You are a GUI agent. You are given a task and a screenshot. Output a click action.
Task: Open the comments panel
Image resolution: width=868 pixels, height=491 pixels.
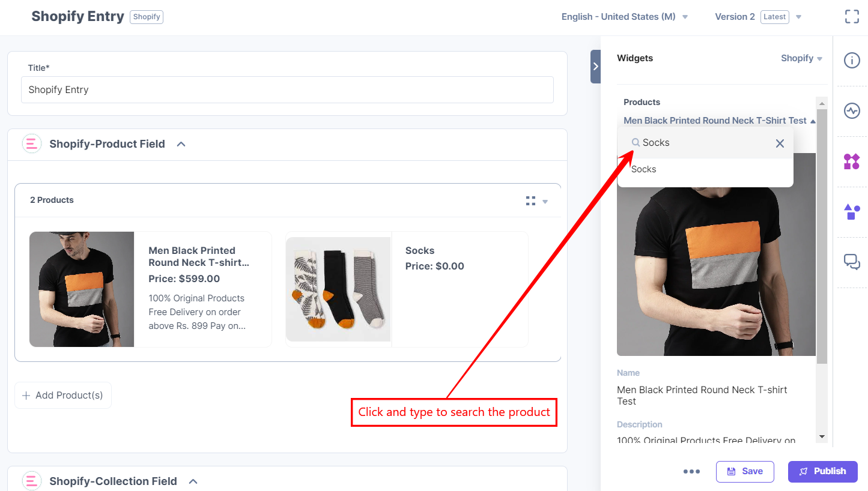pos(851,262)
